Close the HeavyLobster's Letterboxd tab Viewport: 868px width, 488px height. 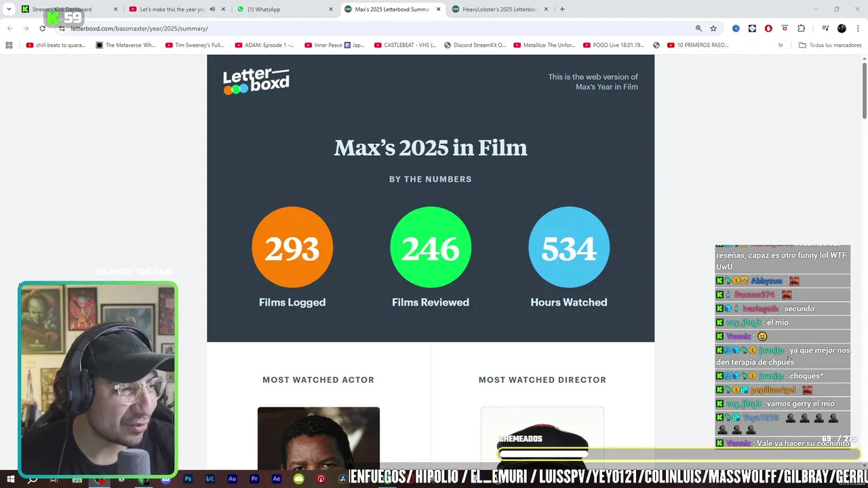pos(546,9)
